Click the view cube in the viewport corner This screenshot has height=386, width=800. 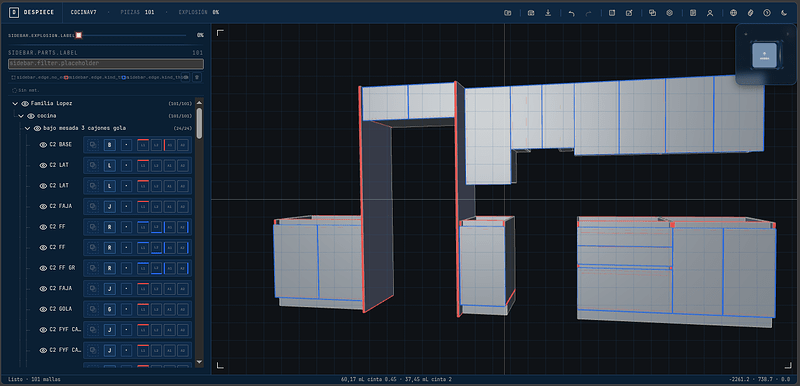pyautogui.click(x=764, y=55)
